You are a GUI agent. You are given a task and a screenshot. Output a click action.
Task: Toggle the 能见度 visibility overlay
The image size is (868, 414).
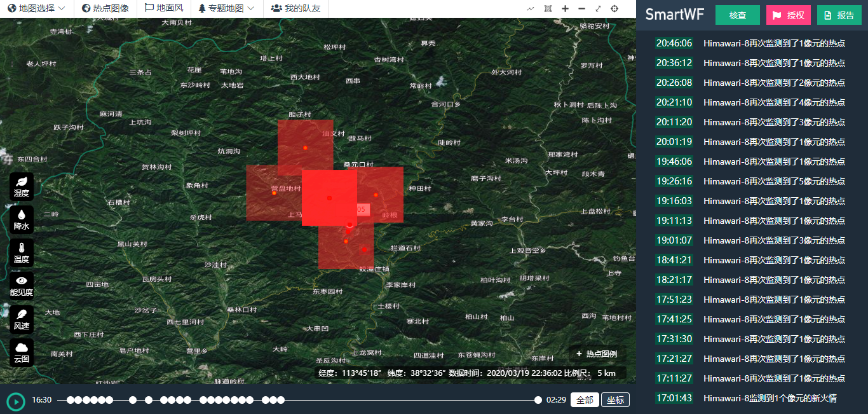(x=22, y=286)
